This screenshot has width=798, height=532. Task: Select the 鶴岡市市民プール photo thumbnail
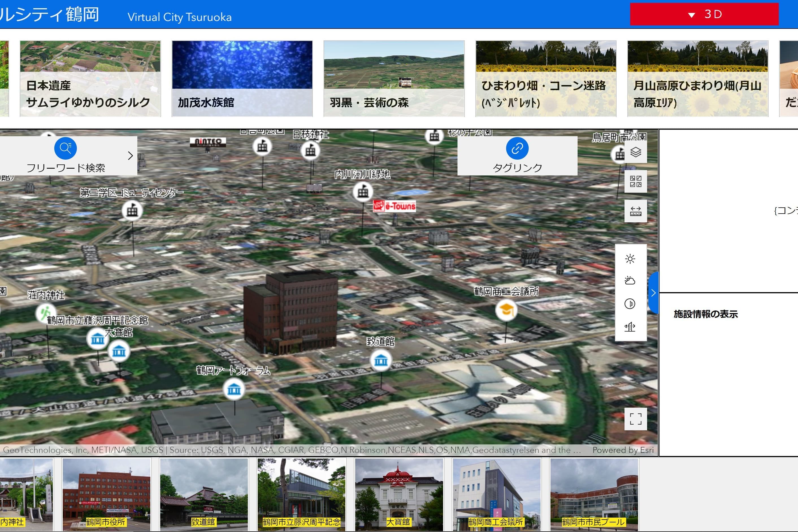coord(594,494)
